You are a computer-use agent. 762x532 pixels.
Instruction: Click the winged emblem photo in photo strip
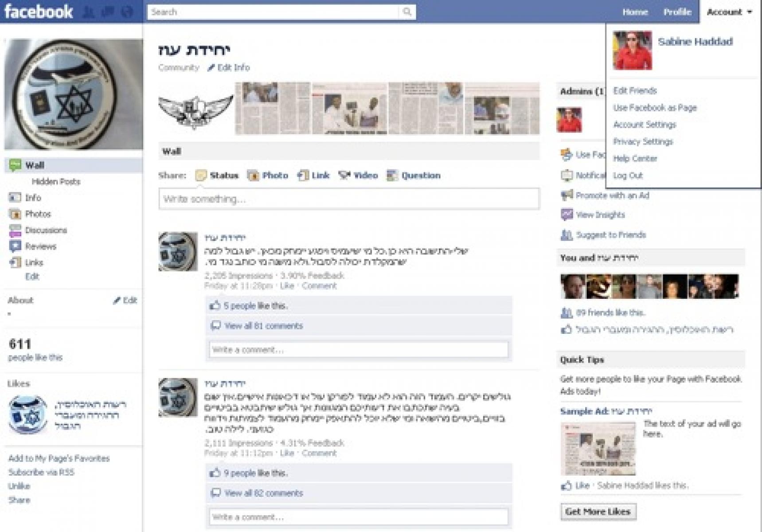(x=195, y=109)
